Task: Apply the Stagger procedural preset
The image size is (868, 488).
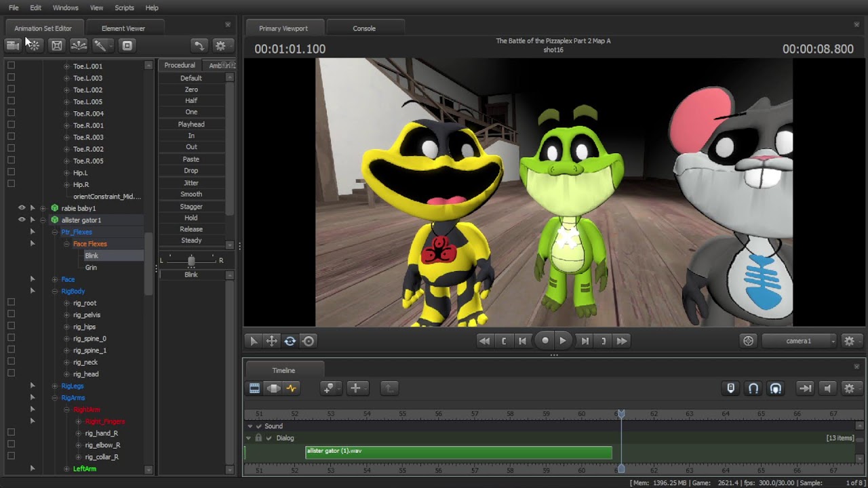Action: click(x=191, y=207)
